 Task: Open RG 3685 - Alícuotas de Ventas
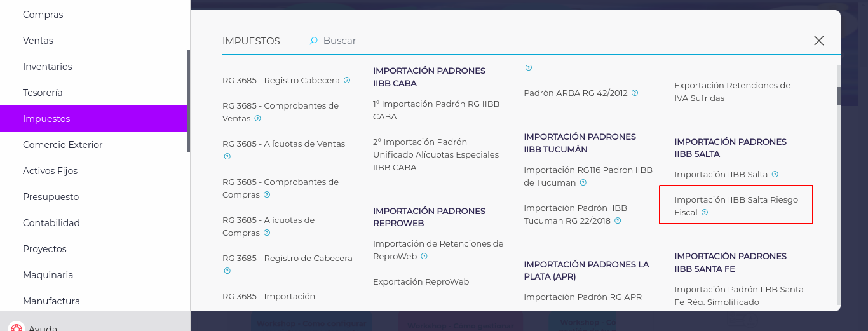(x=283, y=144)
